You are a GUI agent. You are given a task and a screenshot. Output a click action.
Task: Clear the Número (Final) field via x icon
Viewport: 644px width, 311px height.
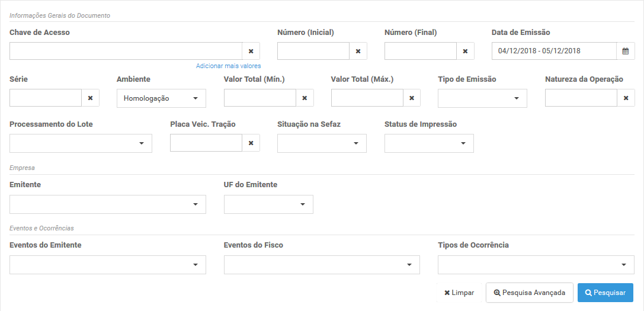pyautogui.click(x=465, y=51)
